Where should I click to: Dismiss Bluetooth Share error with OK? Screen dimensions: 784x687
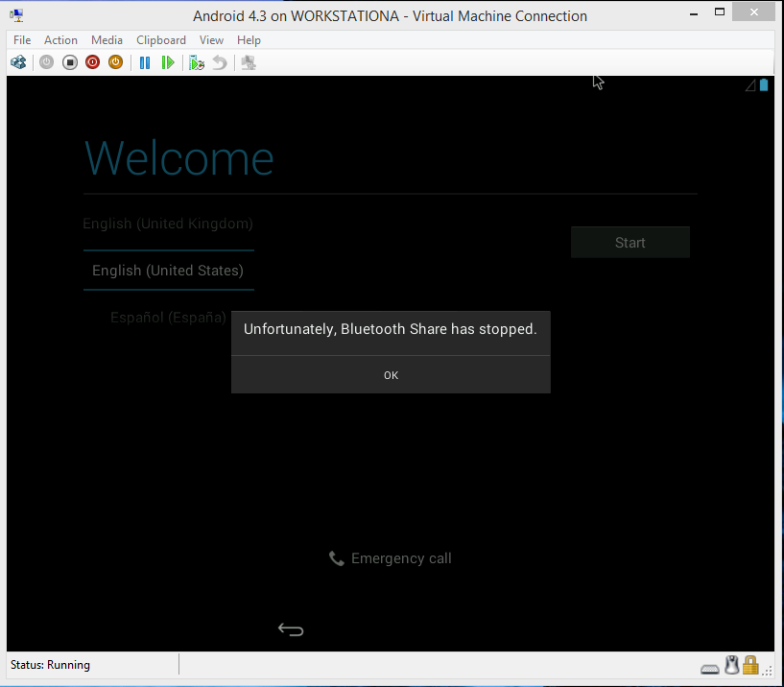391,375
